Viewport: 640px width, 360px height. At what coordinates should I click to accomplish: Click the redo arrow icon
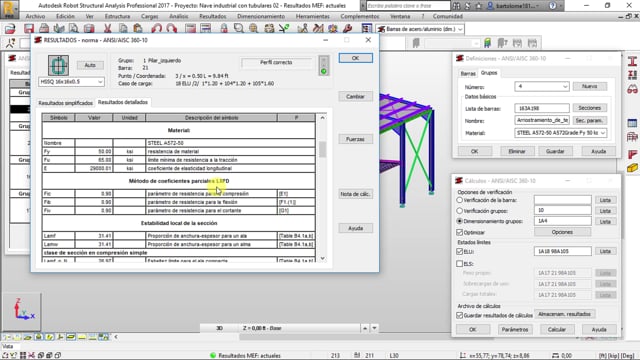point(171,28)
